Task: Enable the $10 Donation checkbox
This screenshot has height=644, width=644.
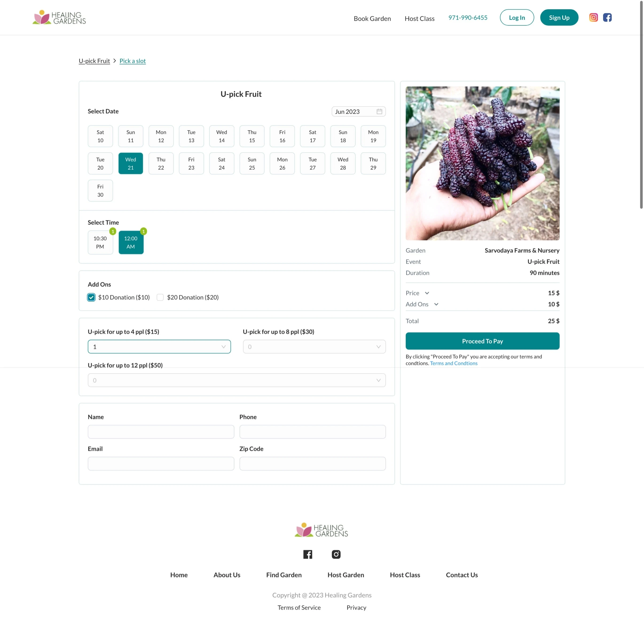Action: click(91, 297)
